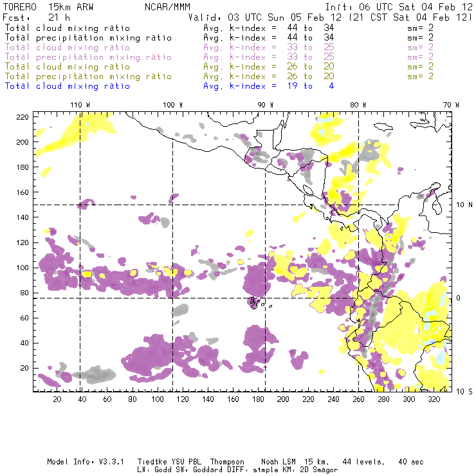
Task: Select the 'Tiedtke' scheme label
Action: [x=152, y=462]
